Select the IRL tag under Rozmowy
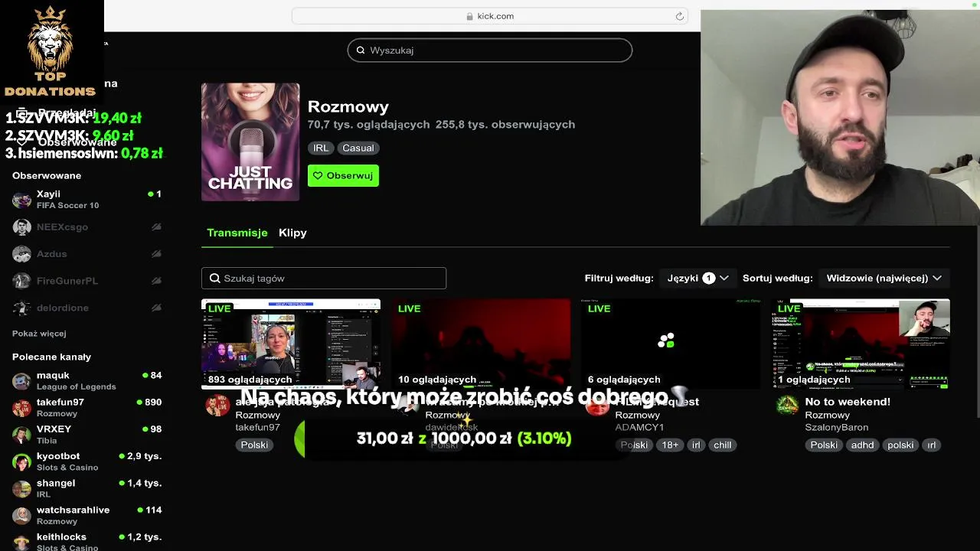Screen dimensions: 980x551 pyautogui.click(x=321, y=148)
